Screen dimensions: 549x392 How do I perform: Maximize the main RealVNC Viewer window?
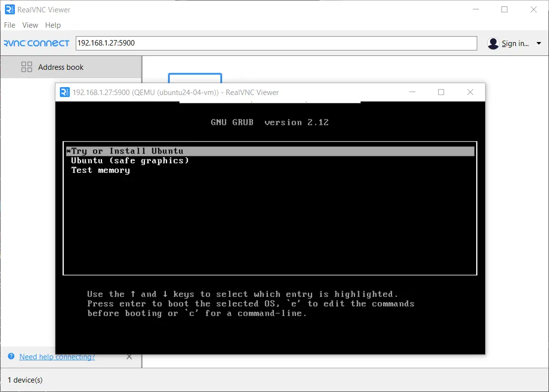point(504,9)
